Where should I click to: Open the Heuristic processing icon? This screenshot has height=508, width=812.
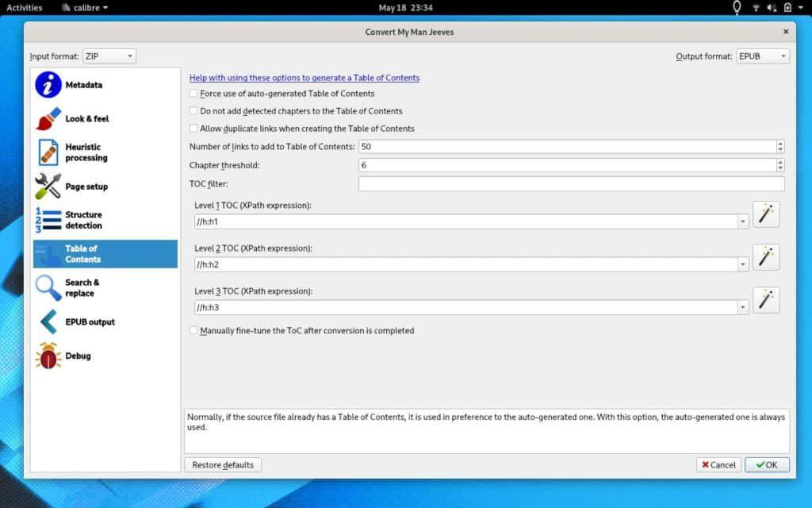48,152
